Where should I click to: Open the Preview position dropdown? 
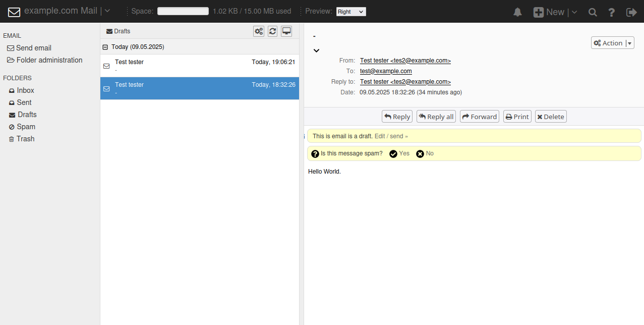point(351,12)
